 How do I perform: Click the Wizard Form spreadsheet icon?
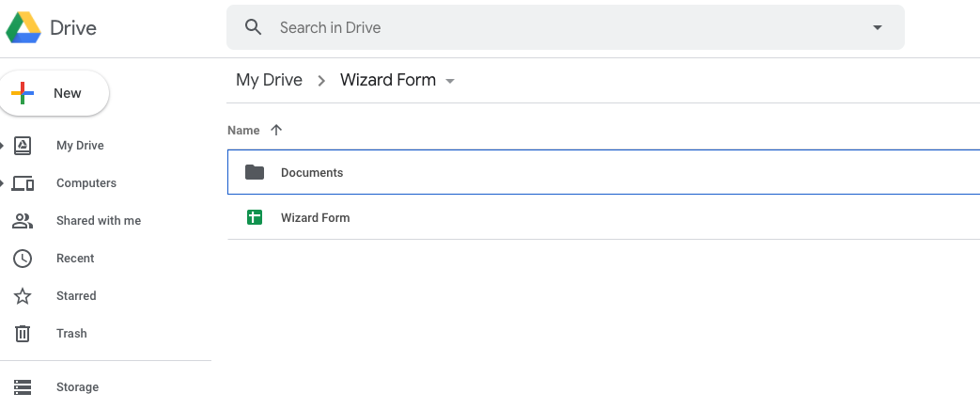click(254, 217)
